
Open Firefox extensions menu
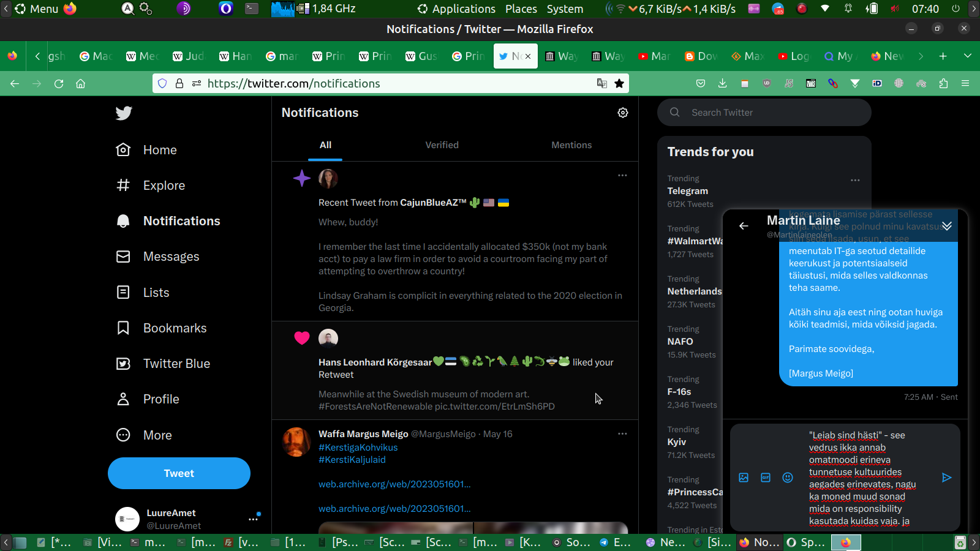(x=943, y=83)
